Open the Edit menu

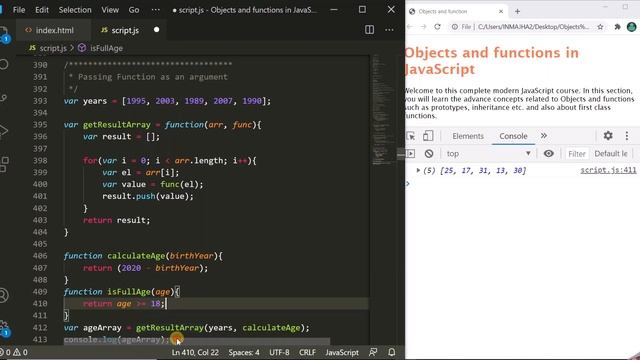[x=42, y=10]
